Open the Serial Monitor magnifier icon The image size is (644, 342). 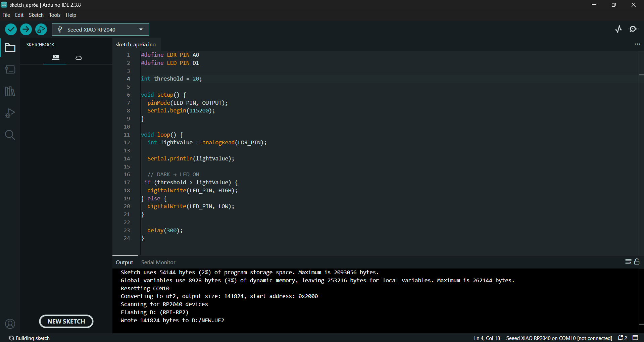pos(633,29)
